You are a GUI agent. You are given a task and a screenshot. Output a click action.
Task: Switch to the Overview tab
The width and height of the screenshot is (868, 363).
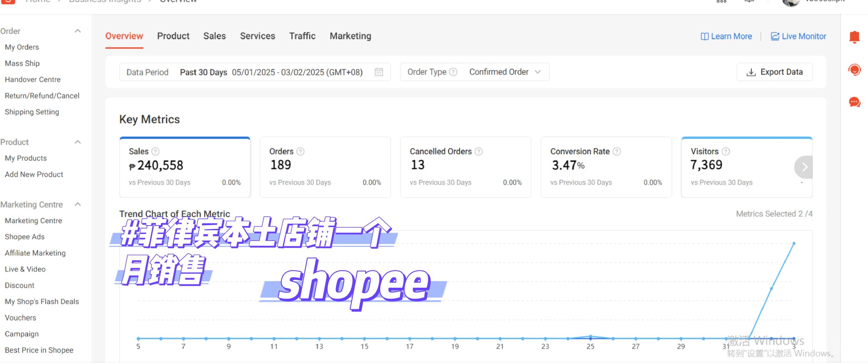coord(124,36)
